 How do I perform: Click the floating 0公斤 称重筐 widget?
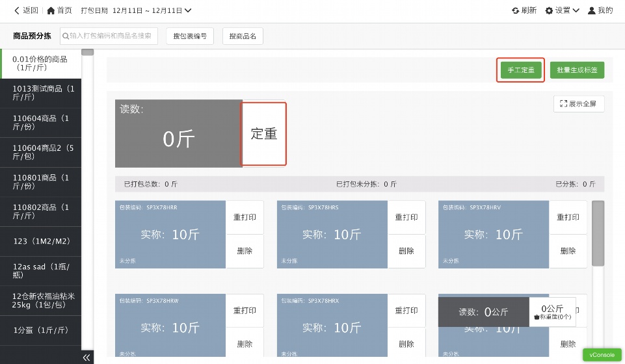click(552, 312)
